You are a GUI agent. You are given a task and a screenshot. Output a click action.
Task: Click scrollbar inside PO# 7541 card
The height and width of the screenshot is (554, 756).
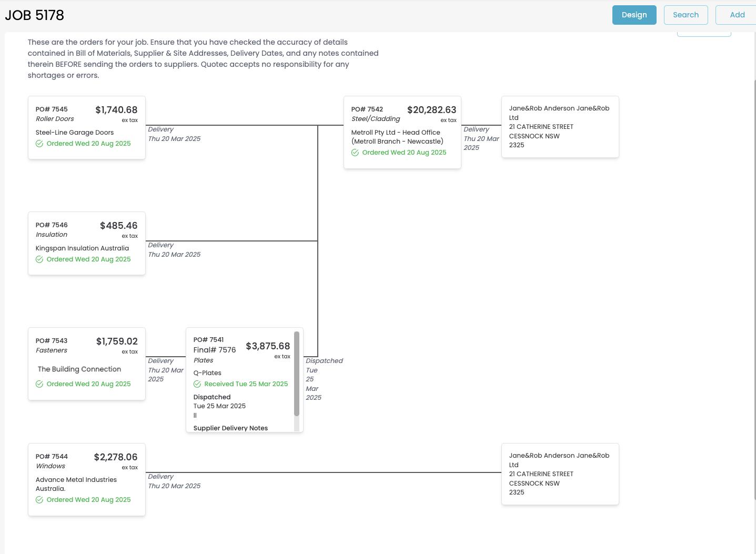pyautogui.click(x=297, y=374)
